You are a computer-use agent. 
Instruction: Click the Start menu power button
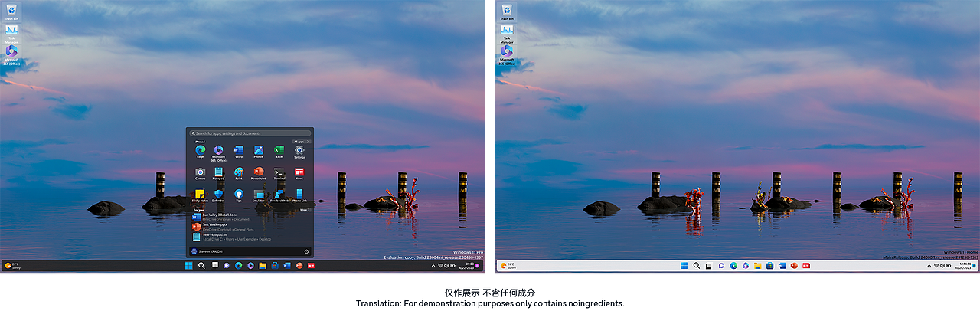point(306,251)
